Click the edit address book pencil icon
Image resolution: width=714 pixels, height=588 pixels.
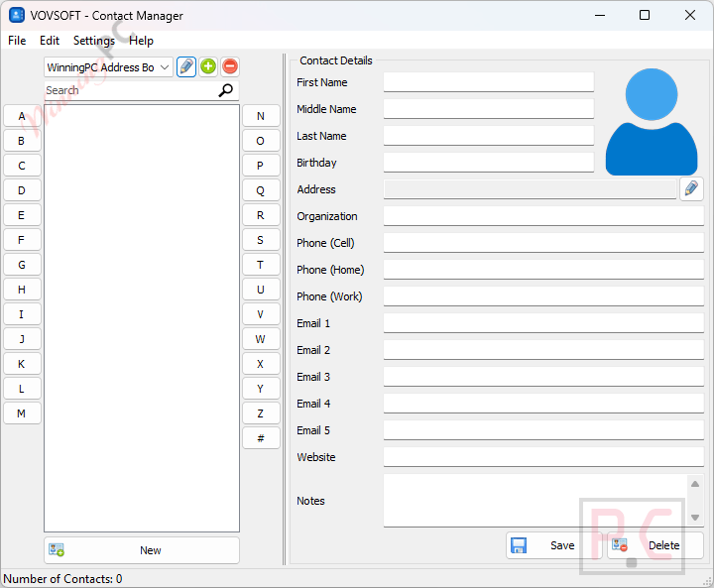(x=185, y=67)
